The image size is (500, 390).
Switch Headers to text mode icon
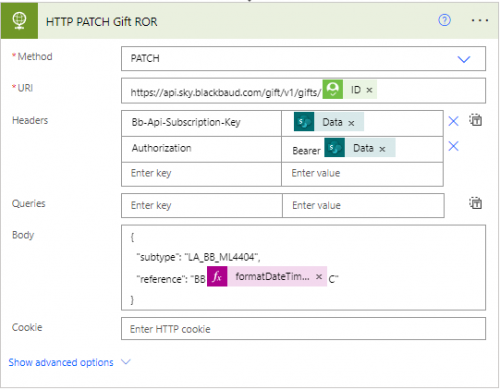(x=475, y=120)
